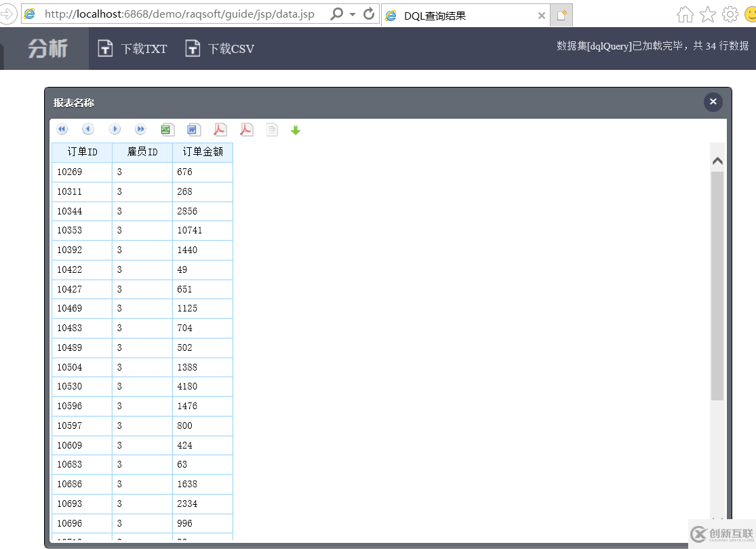This screenshot has width=756, height=549.
Task: Click the green download arrow icon
Action: (x=296, y=130)
